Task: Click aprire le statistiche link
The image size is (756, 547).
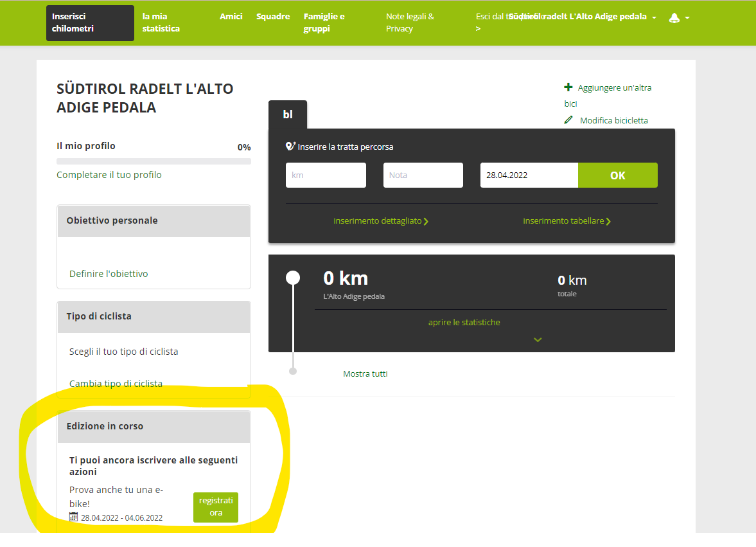Action: (x=464, y=322)
